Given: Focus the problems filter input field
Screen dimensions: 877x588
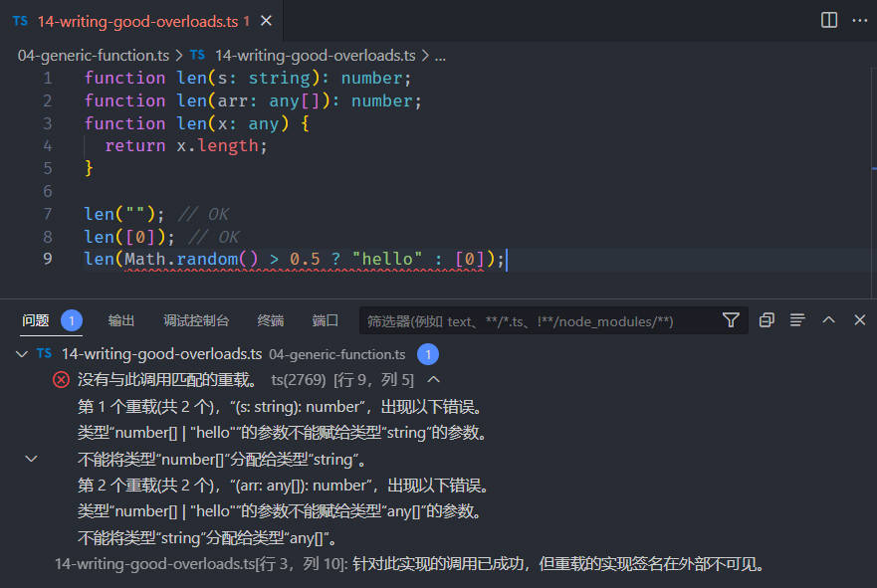Looking at the screenshot, I should click(540, 320).
